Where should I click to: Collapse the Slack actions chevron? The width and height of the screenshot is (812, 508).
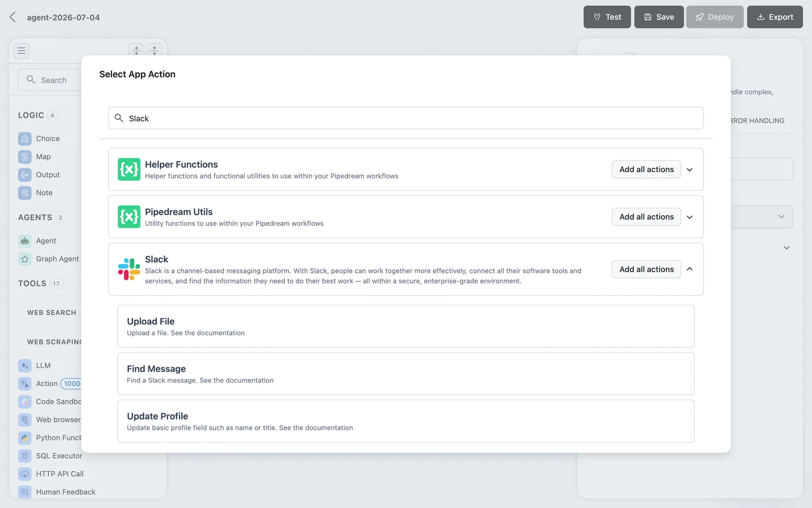point(690,269)
